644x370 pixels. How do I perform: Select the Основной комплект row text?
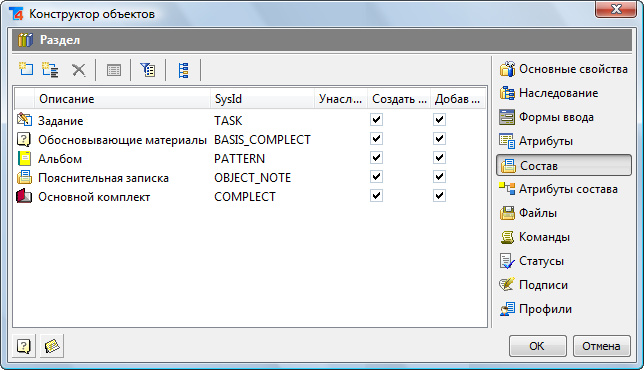94,197
